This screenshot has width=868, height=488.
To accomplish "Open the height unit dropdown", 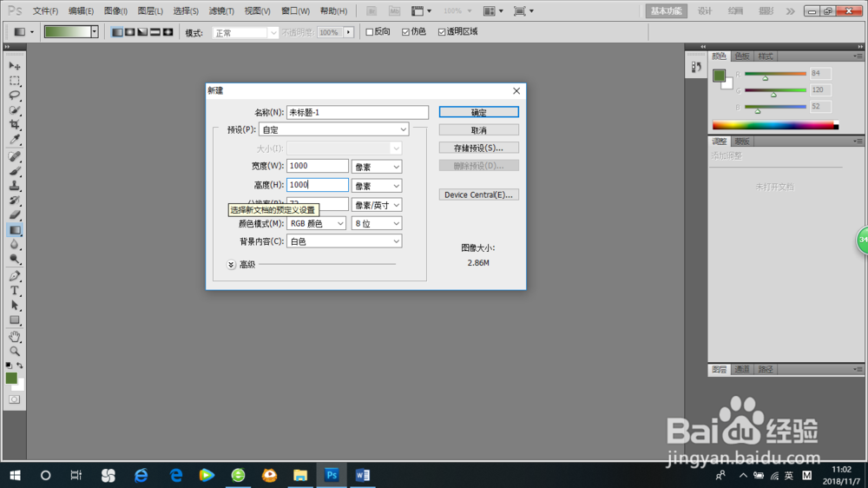I will click(x=377, y=186).
